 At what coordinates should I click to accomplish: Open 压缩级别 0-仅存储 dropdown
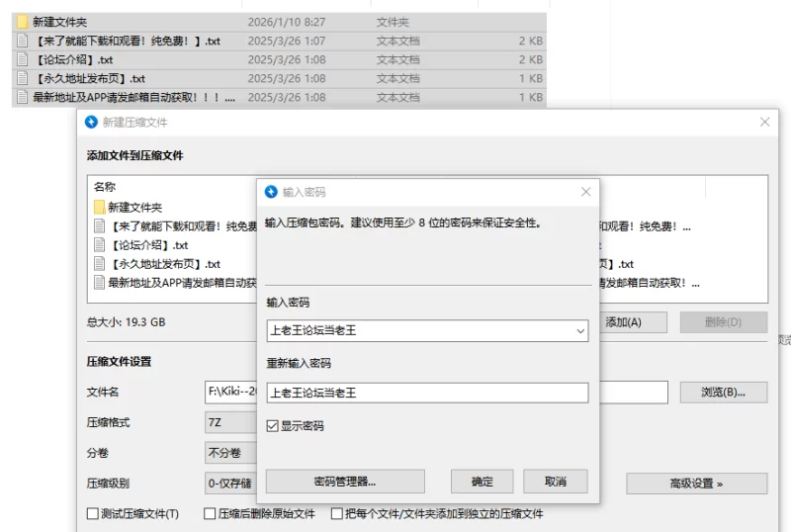pos(231,484)
